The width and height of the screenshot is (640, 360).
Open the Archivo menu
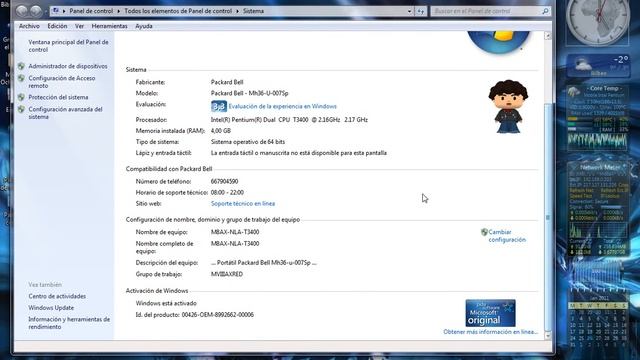click(29, 26)
